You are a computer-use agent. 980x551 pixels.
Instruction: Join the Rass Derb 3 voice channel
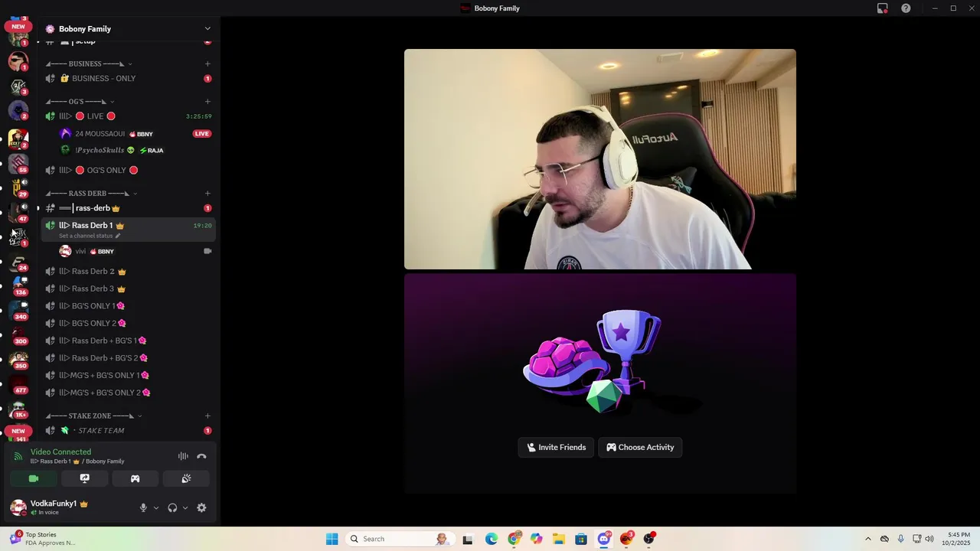coord(128,289)
